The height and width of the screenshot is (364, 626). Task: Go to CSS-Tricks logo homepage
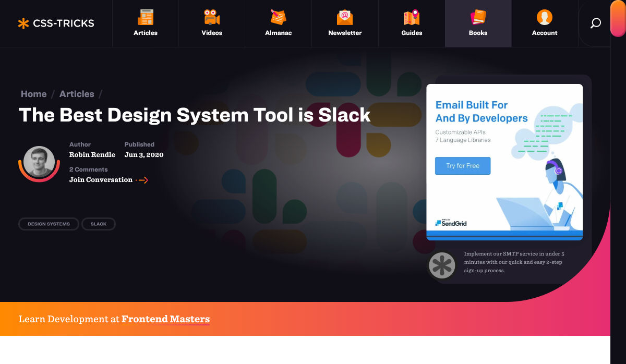coord(56,23)
